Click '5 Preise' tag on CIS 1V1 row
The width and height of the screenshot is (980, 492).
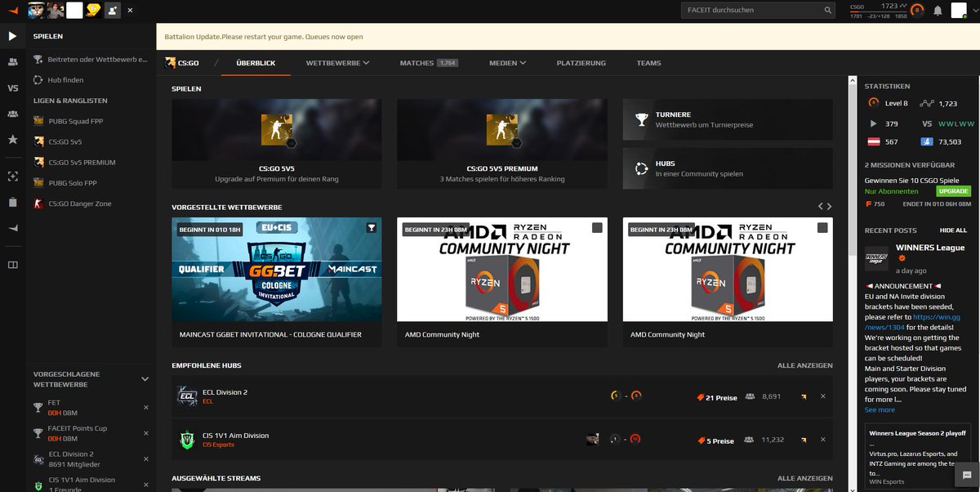715,441
